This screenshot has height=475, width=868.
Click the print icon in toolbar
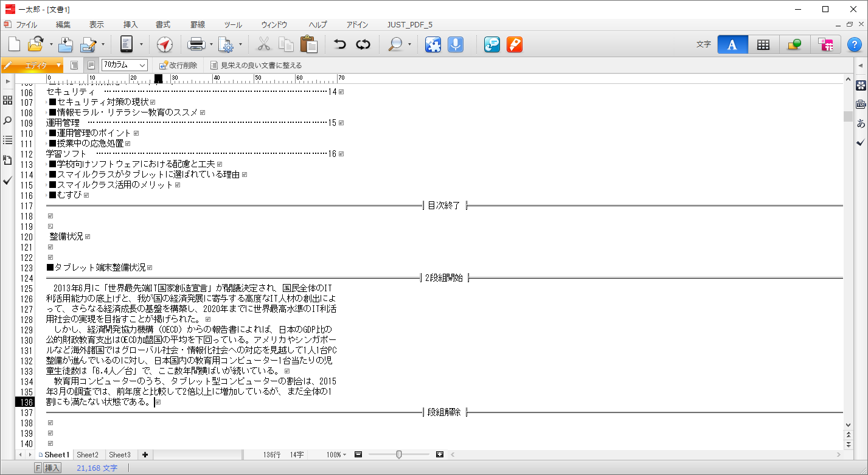196,44
